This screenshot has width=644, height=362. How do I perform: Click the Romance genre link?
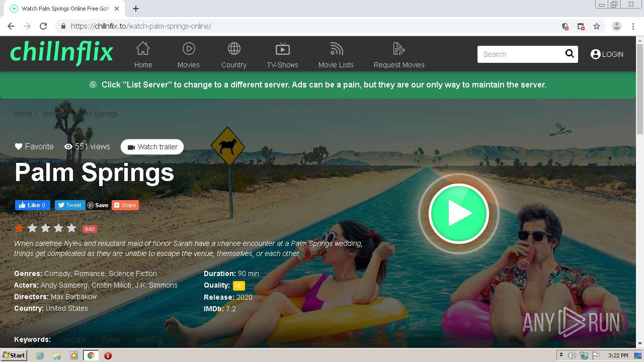(90, 274)
